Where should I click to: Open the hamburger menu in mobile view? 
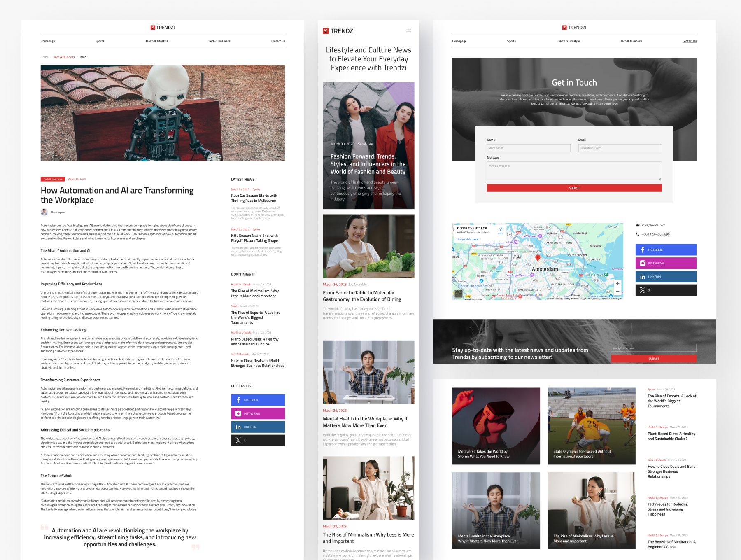pyautogui.click(x=409, y=30)
